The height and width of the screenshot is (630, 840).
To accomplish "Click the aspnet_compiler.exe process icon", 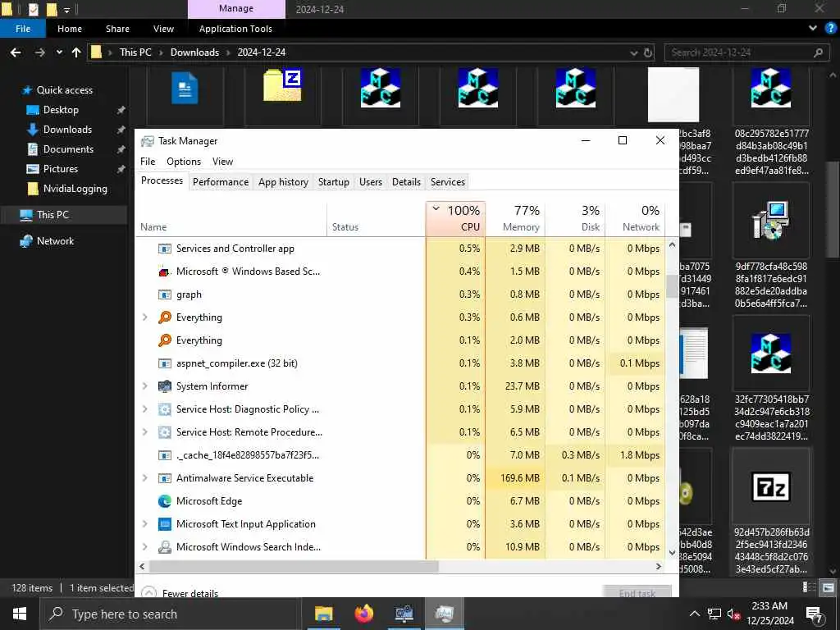I will point(164,363).
